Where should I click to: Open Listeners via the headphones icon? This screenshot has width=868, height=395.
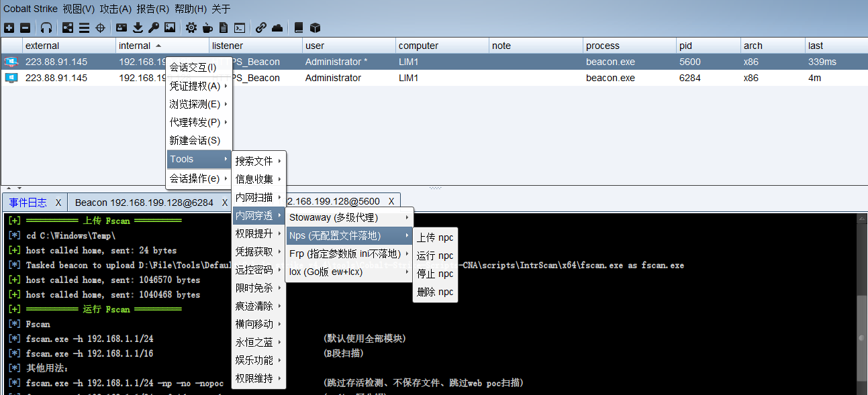tap(46, 27)
